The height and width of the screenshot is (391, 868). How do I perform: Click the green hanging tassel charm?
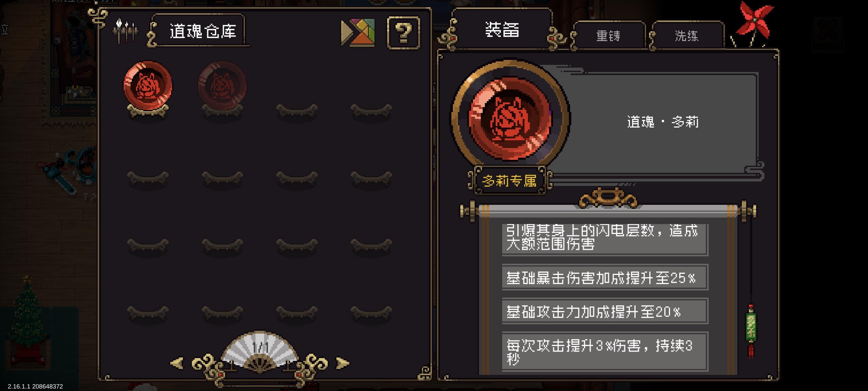pos(751,330)
